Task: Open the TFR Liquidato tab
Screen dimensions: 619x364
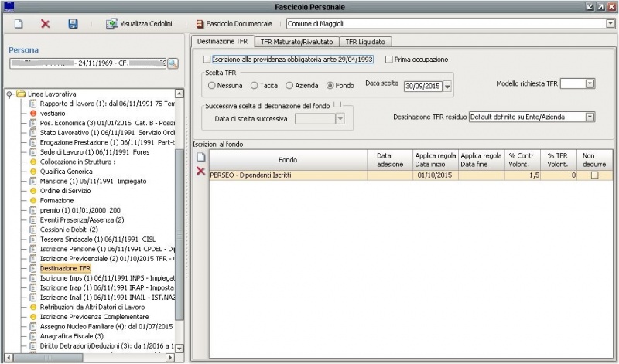Action: (x=365, y=41)
